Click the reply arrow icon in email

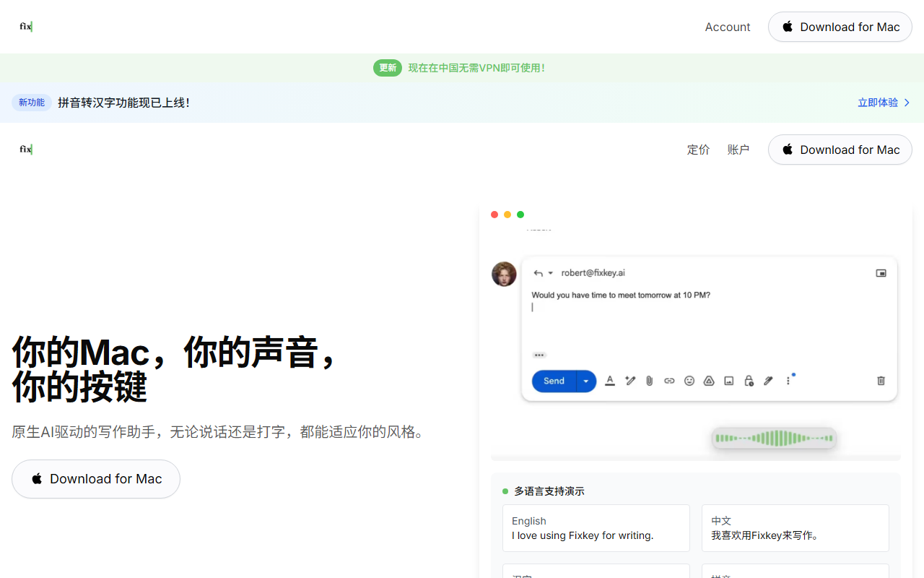(x=538, y=273)
